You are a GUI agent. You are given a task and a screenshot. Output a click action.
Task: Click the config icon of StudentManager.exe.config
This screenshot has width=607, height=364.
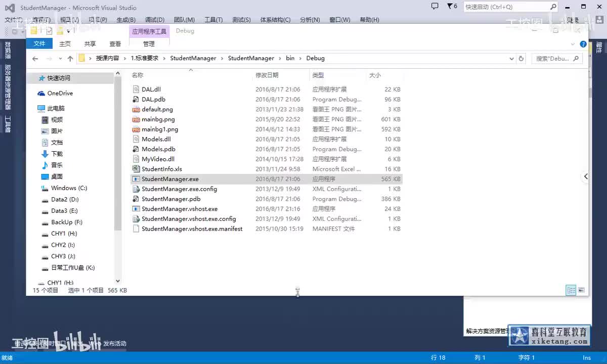click(136, 189)
